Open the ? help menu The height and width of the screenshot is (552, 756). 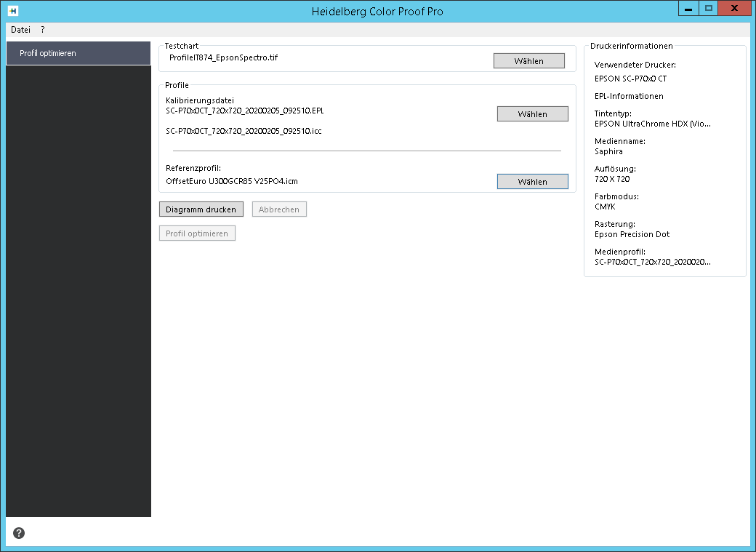pyautogui.click(x=43, y=30)
